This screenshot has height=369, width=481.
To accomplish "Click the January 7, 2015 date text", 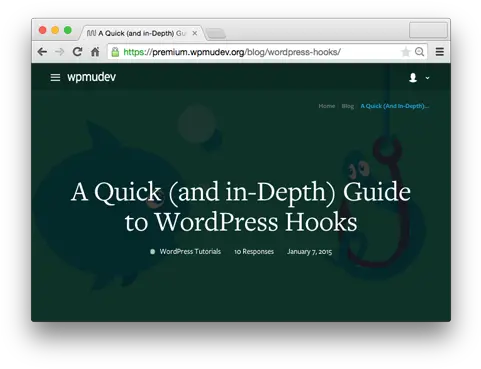I will pyautogui.click(x=309, y=251).
